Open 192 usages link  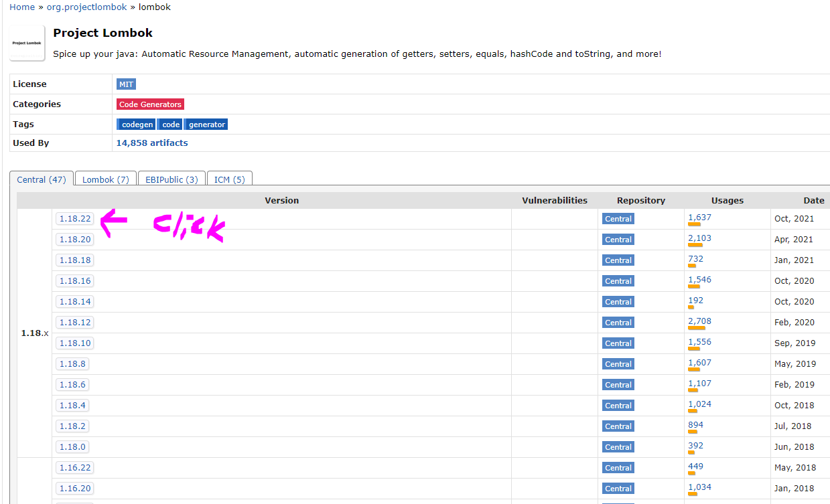695,301
